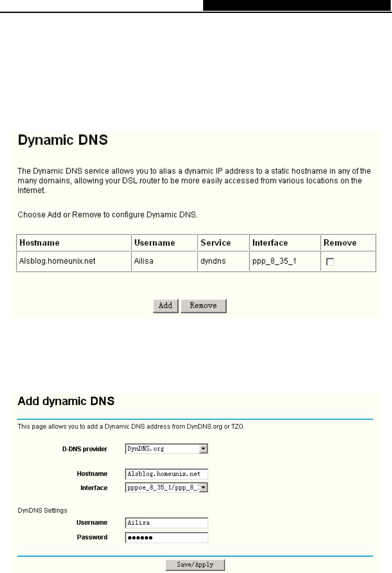
Task: Select the ppp_8_35_1 cell in the Interface column
Action: point(285,261)
